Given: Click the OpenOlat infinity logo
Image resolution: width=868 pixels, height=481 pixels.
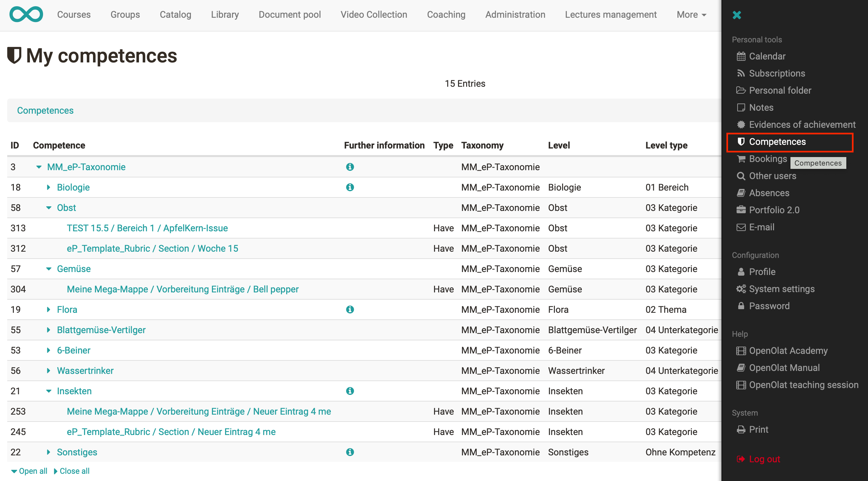Looking at the screenshot, I should click(26, 14).
